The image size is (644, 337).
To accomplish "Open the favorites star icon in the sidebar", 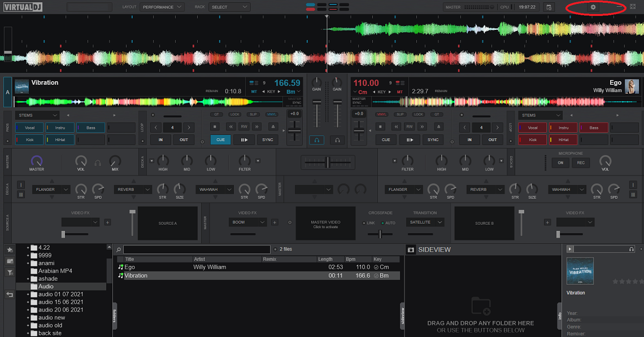I will tap(10, 249).
